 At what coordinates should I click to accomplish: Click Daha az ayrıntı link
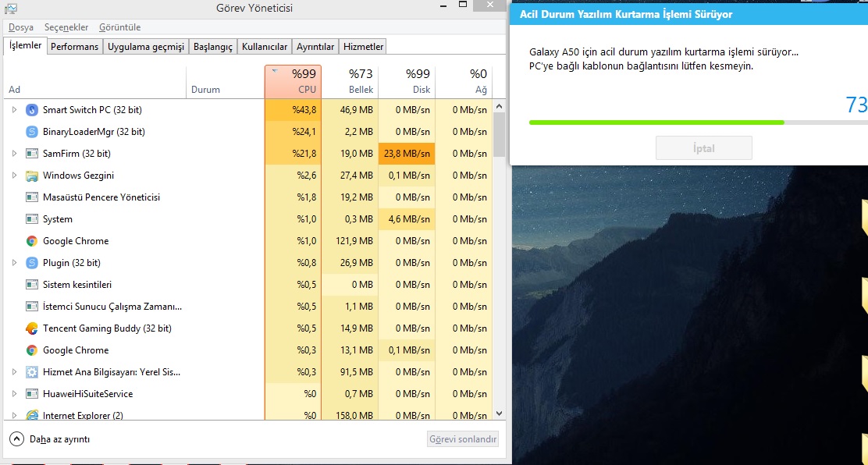60,439
